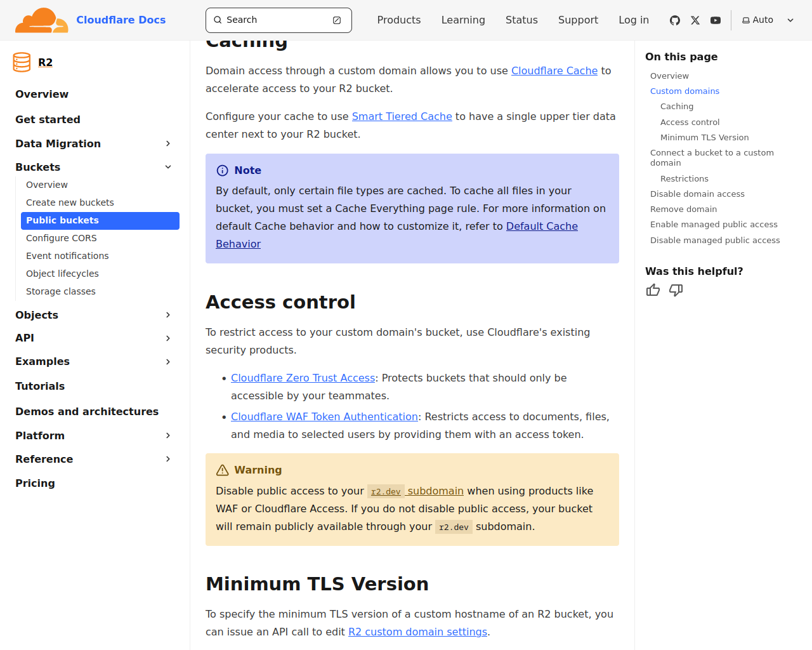Click the Minimum TLS Version heading
The height and width of the screenshot is (650, 812).
point(317,584)
